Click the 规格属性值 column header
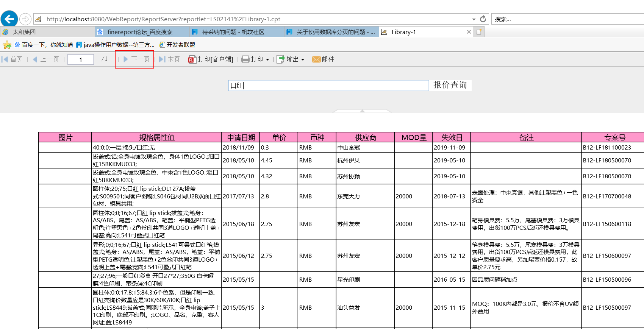 (x=156, y=137)
